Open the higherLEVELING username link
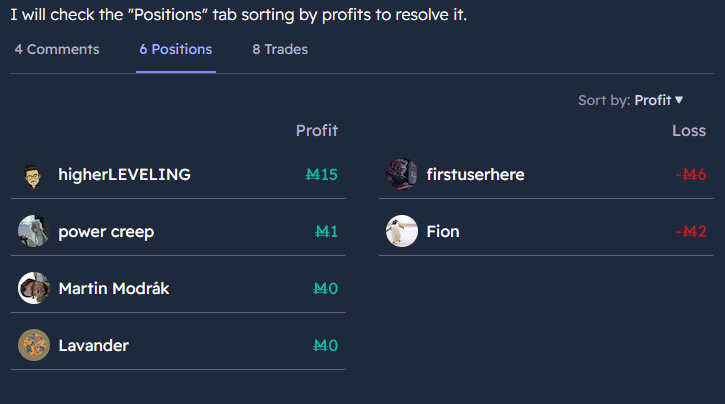The height and width of the screenshot is (404, 725). pos(124,174)
